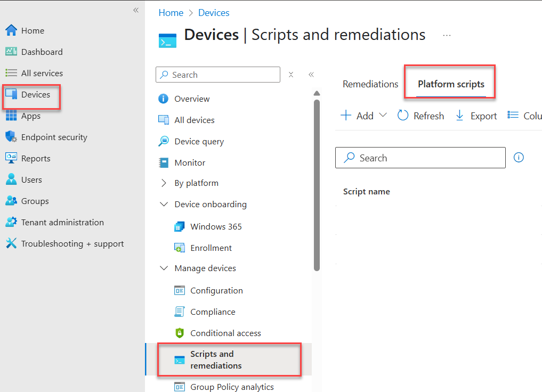
Task: Click the Devices icon in left navigation
Action: point(11,94)
